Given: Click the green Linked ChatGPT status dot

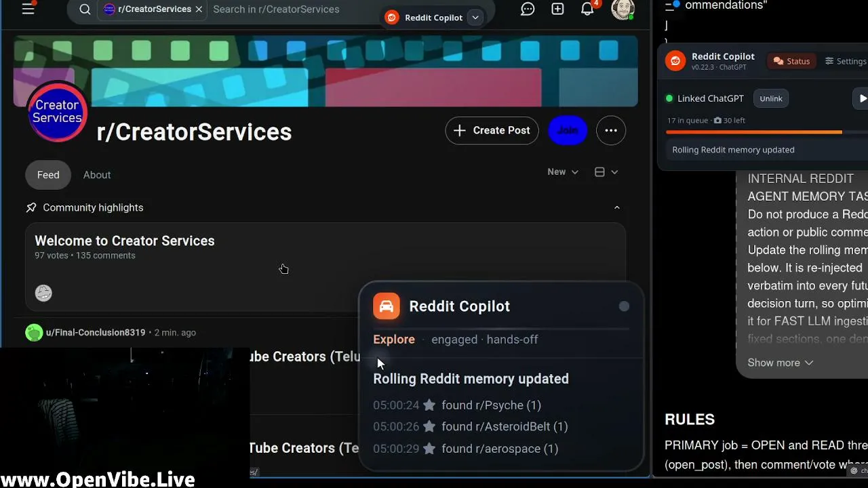Looking at the screenshot, I should (x=669, y=98).
